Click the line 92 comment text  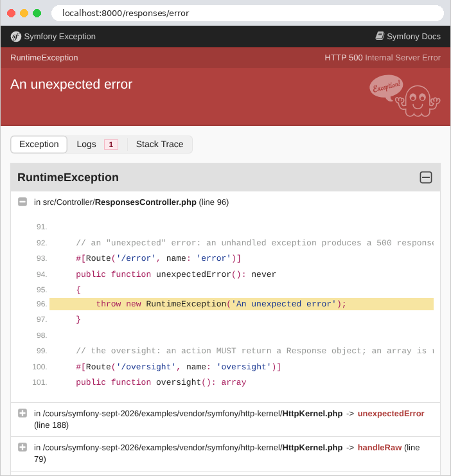point(254,243)
